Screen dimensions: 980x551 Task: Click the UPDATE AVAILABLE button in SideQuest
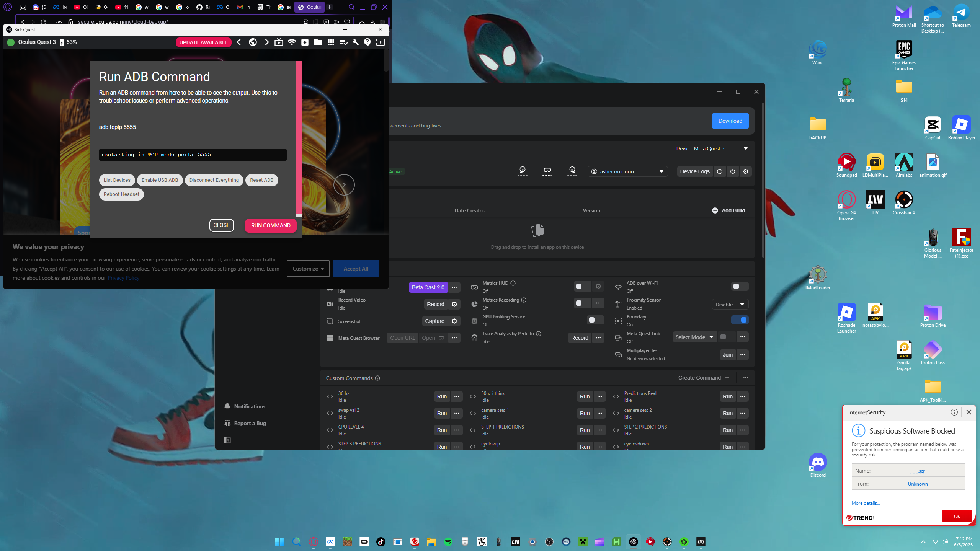(x=203, y=42)
